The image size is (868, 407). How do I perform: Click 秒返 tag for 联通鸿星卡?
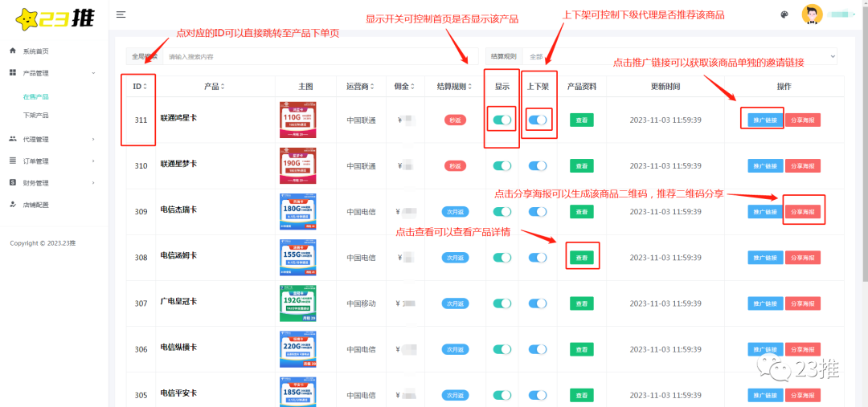[x=455, y=120]
